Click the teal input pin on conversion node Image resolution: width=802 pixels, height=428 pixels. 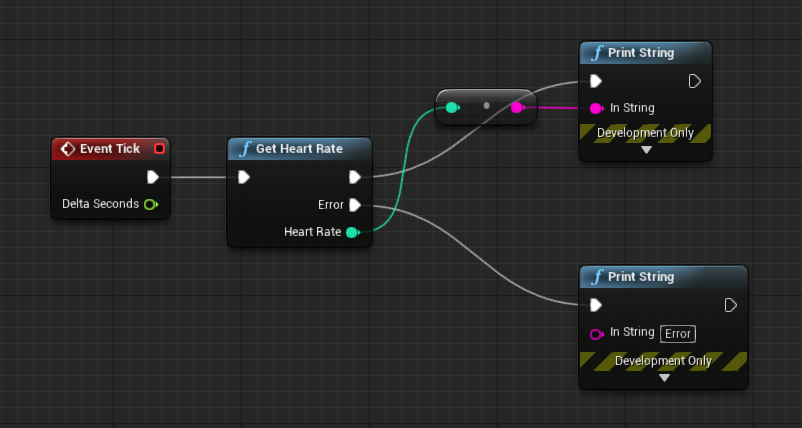pyautogui.click(x=452, y=107)
